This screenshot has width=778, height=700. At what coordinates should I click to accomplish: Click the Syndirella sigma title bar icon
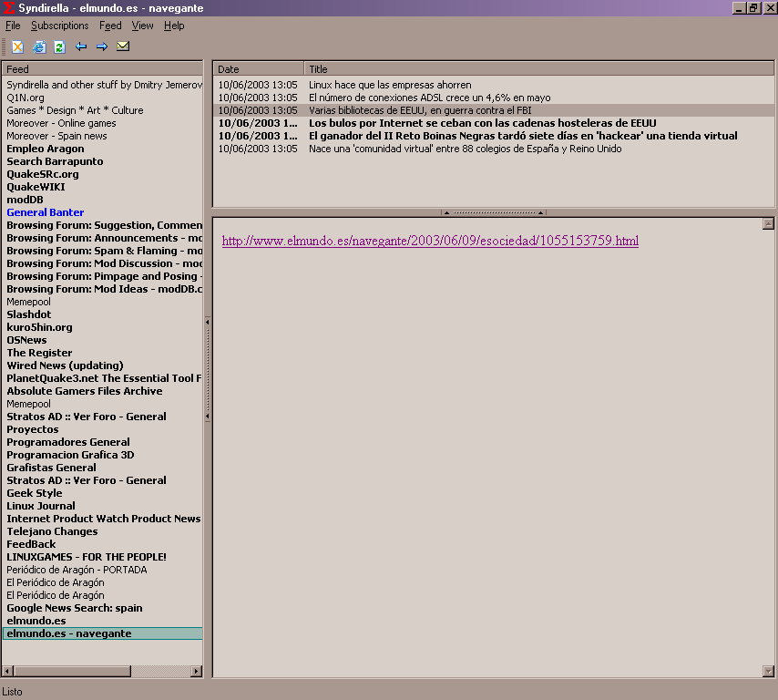(x=9, y=7)
